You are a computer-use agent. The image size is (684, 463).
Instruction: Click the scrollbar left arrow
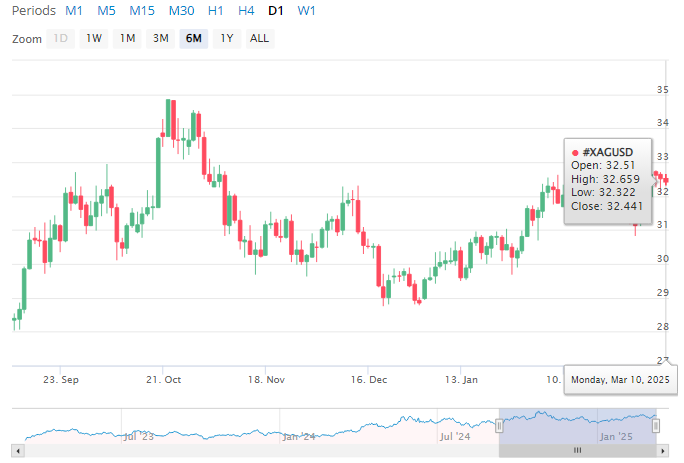point(18,451)
